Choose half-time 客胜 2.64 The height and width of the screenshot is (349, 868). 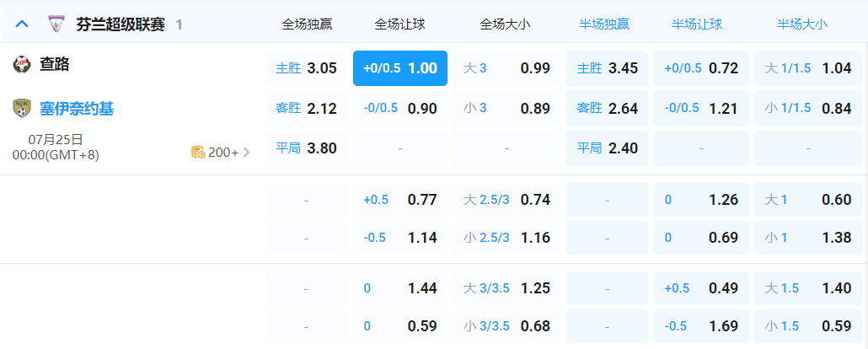607,108
